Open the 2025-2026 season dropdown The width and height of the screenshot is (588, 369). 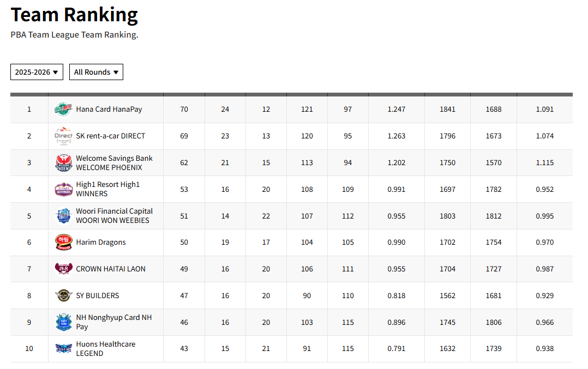point(37,72)
